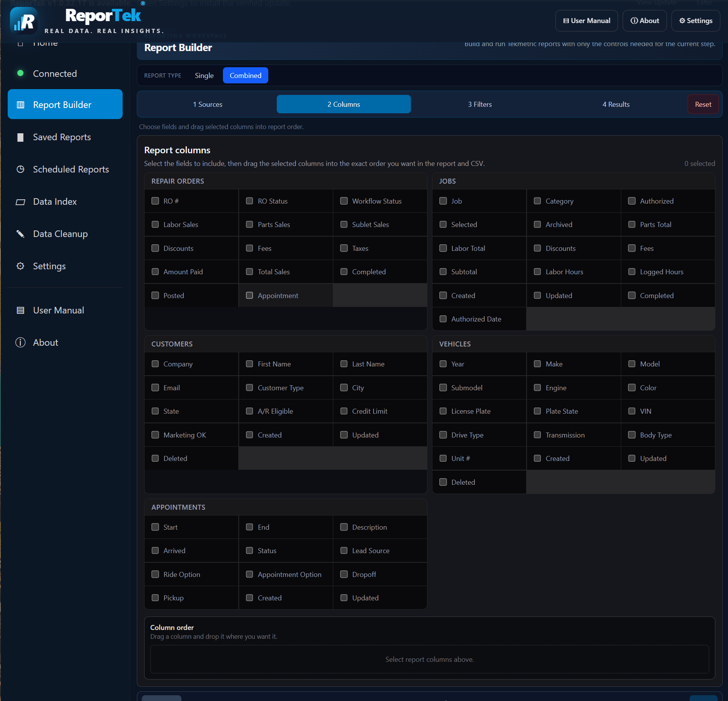The width and height of the screenshot is (728, 701).
Task: Check the Labor Sales field
Action: [x=155, y=224]
